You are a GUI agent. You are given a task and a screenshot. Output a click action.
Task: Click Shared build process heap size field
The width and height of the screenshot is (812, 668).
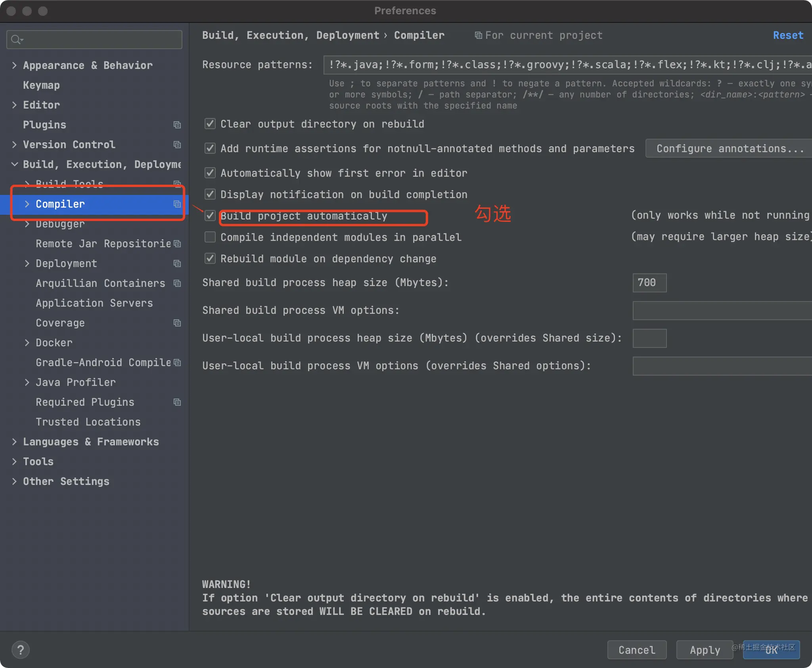pyautogui.click(x=649, y=282)
